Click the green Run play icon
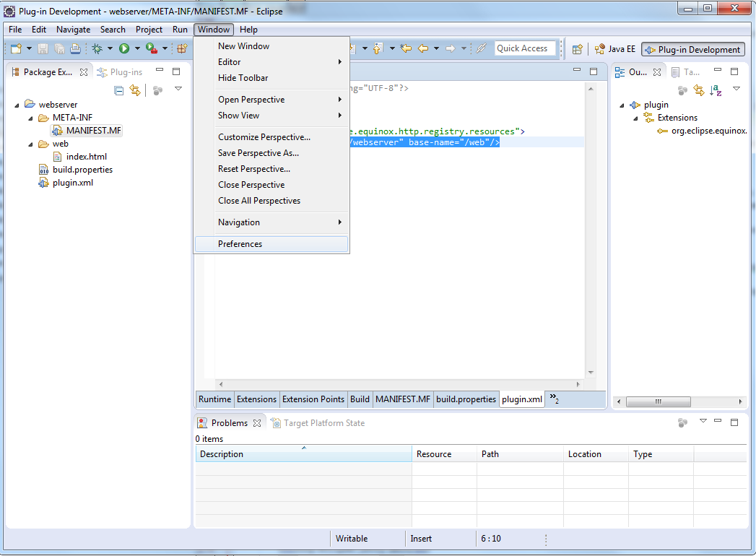The height and width of the screenshot is (556, 756). pyautogui.click(x=124, y=48)
